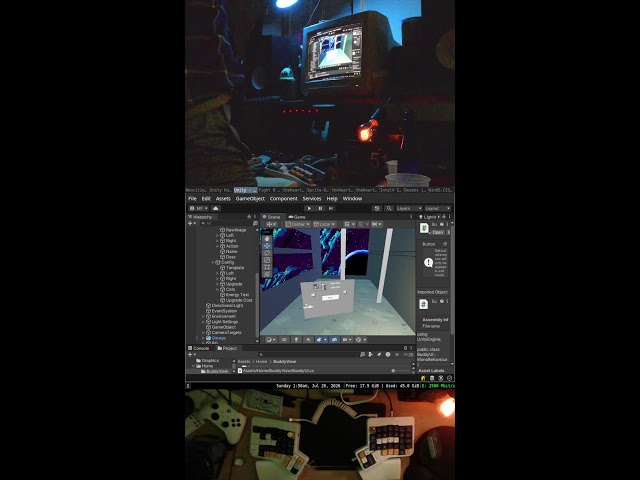
Task: Adjust the Project icon size slider
Action: coord(402,371)
